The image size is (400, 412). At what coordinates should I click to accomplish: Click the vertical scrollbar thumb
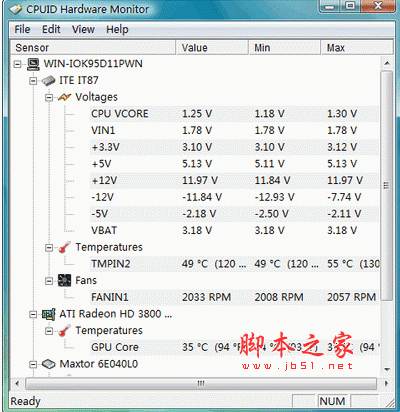(387, 185)
